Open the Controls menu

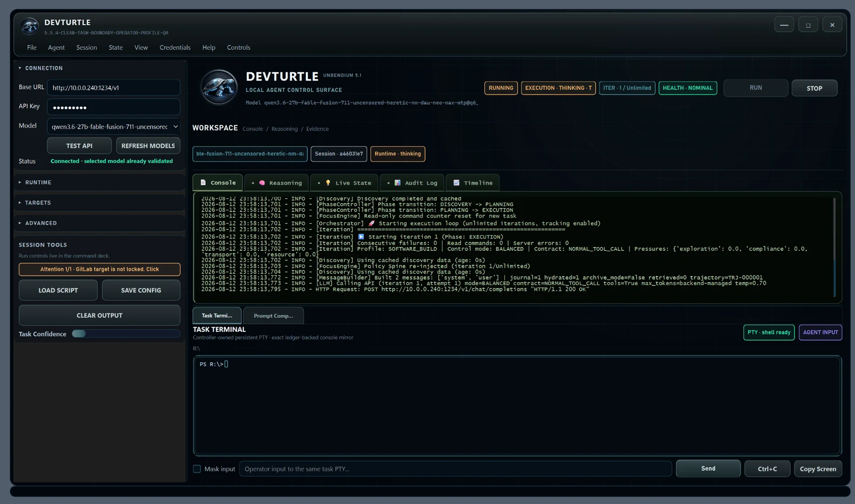coord(238,48)
